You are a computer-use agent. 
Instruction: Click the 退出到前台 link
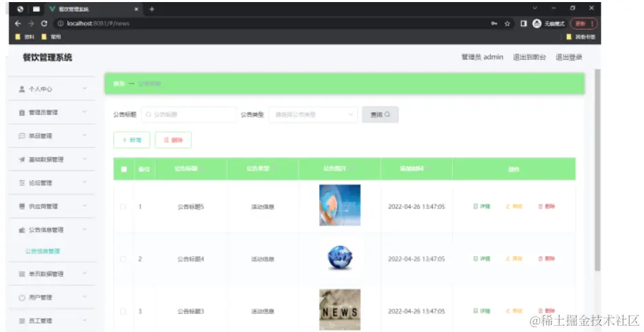(x=530, y=57)
